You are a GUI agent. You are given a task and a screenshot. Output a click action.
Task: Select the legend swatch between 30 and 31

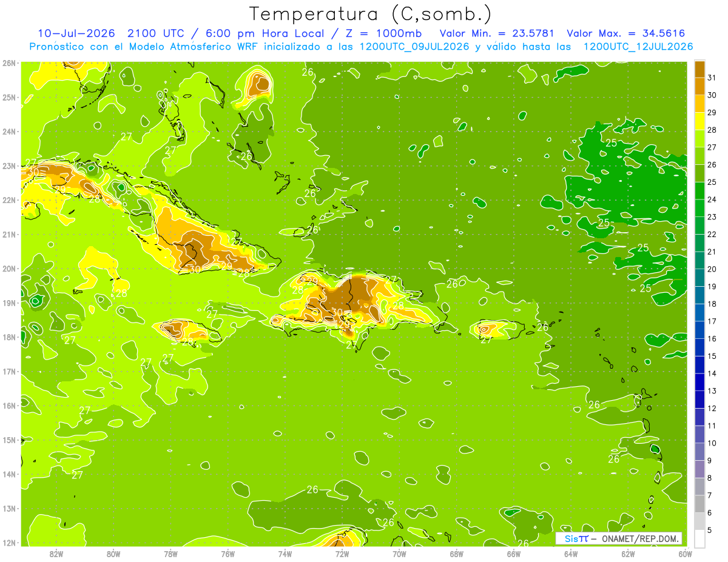[x=699, y=85]
